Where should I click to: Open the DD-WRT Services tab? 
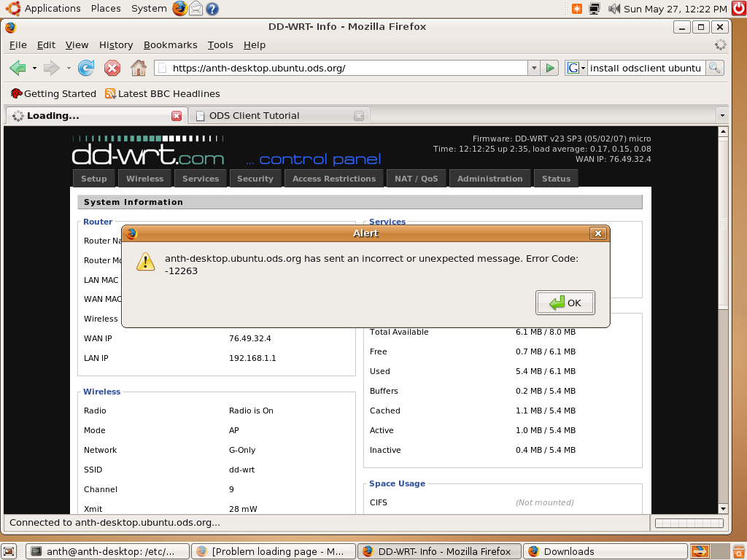pyautogui.click(x=201, y=179)
